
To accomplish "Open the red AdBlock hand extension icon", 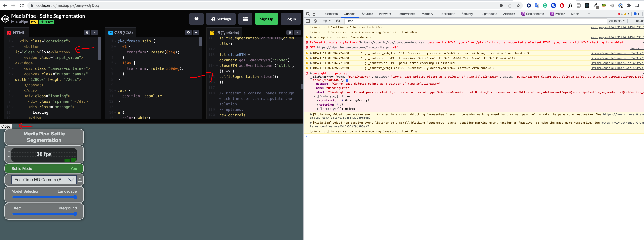I will (x=562, y=5).
